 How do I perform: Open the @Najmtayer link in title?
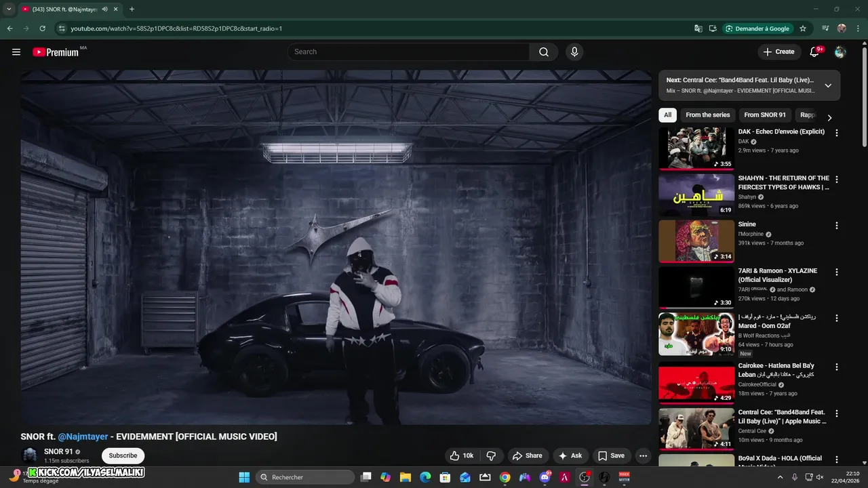pos(83,436)
